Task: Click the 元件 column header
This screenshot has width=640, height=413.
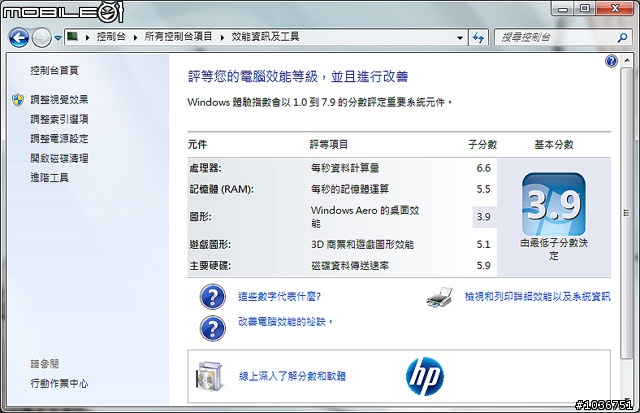Action: [x=197, y=144]
